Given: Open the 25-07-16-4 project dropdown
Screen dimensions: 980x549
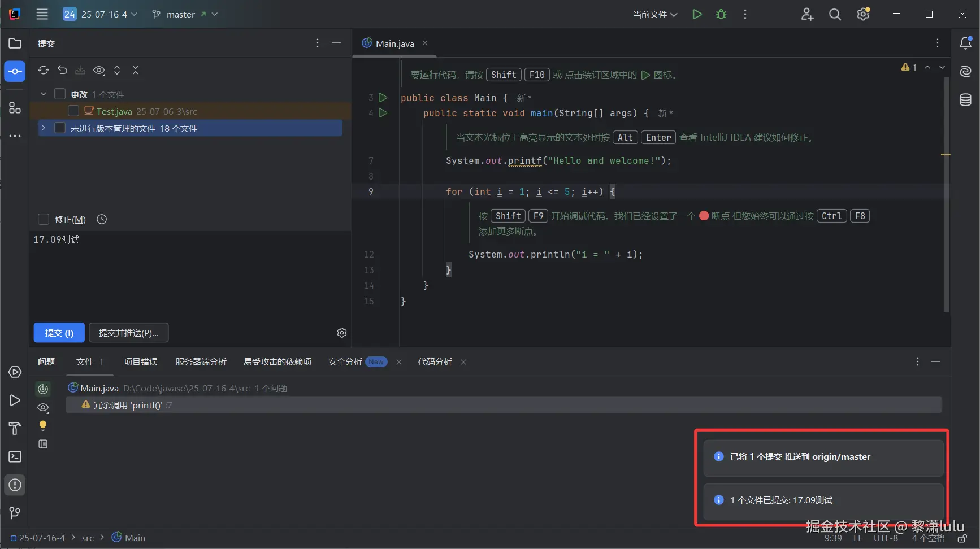Looking at the screenshot, I should 100,14.
